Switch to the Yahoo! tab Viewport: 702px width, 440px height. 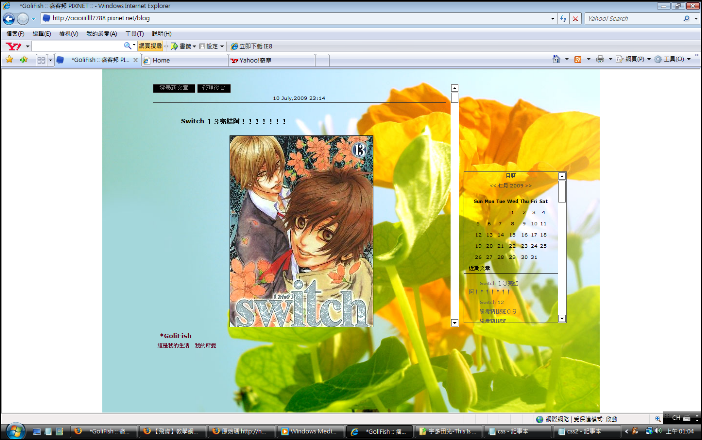click(272, 60)
